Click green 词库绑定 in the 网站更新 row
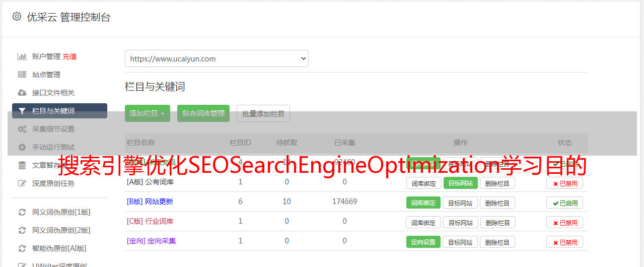The width and height of the screenshot is (644, 267). (423, 203)
